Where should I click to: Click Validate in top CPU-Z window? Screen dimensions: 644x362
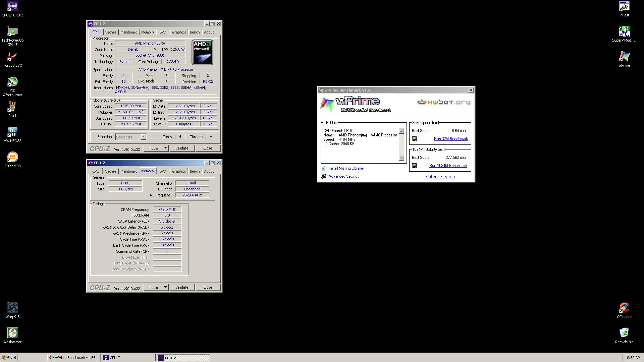coord(182,148)
